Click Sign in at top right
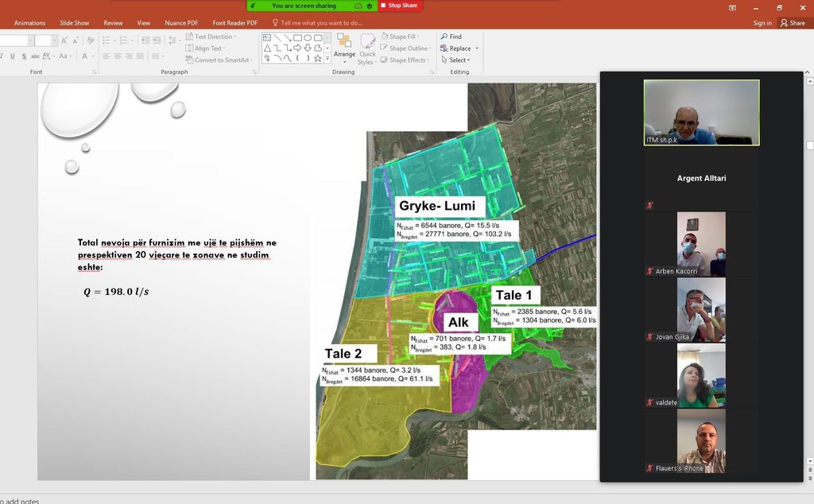 click(x=762, y=23)
